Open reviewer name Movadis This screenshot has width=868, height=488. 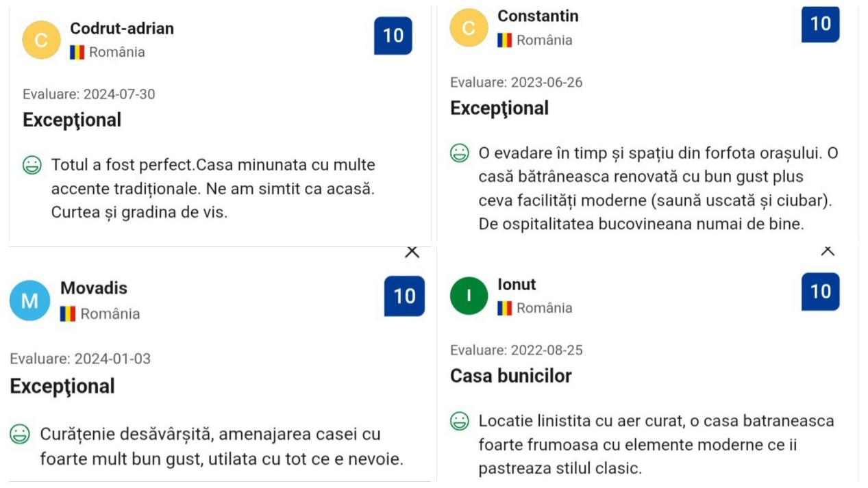click(x=94, y=288)
